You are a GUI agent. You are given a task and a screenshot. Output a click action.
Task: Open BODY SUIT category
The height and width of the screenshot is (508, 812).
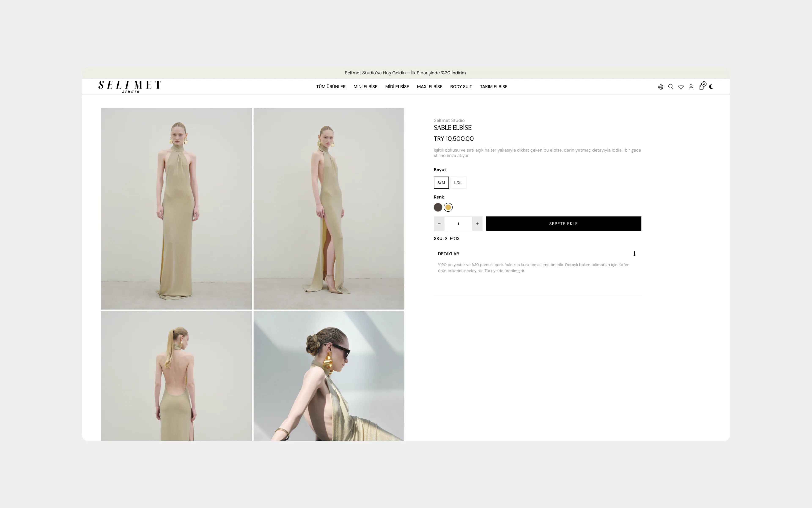tap(461, 87)
